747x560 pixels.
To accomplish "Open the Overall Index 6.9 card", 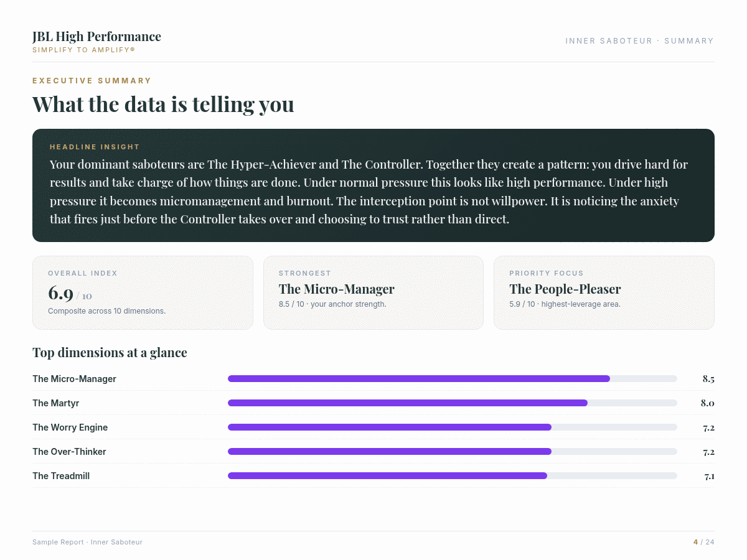I will [x=143, y=292].
